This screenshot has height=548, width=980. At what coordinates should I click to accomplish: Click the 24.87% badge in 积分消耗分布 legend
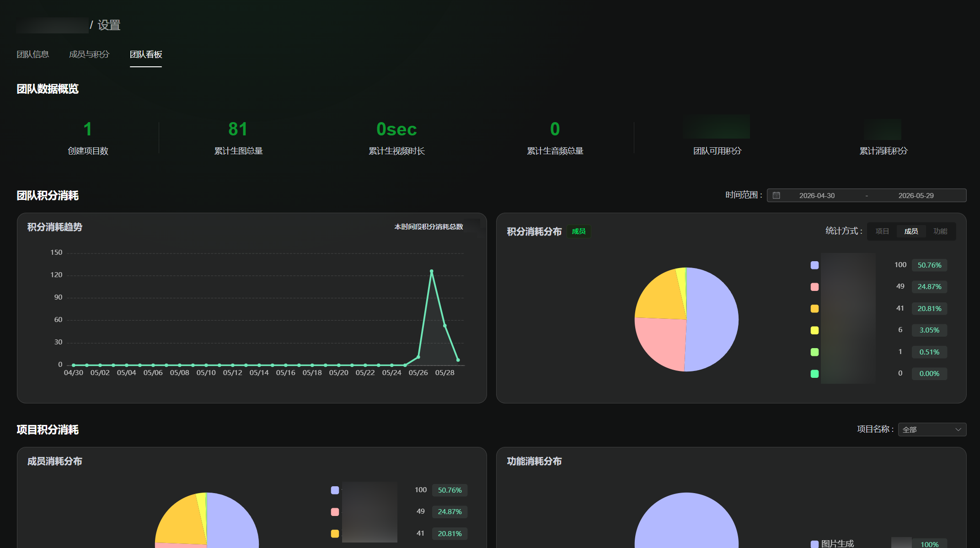tap(929, 287)
